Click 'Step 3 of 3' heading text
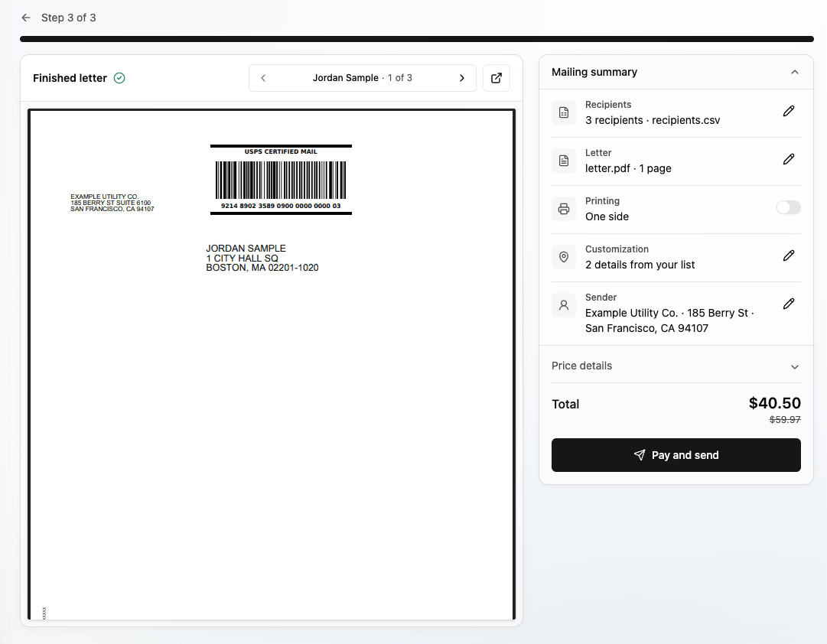Viewport: 827px width, 644px height. pos(69,18)
